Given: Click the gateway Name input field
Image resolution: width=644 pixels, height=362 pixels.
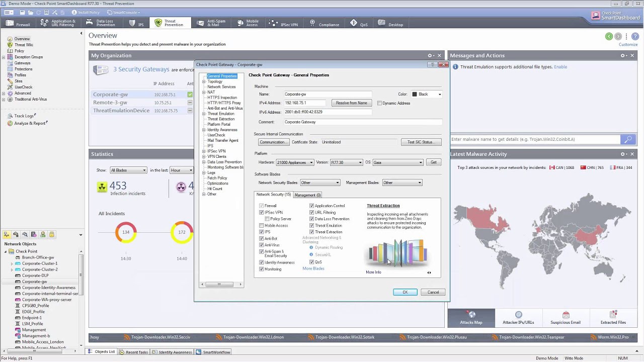Looking at the screenshot, I should point(328,94).
